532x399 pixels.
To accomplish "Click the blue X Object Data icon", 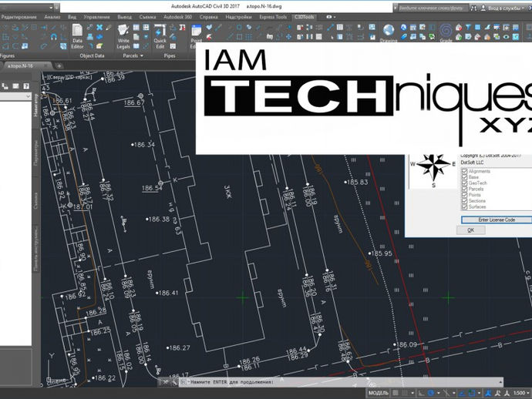I will point(99,27).
